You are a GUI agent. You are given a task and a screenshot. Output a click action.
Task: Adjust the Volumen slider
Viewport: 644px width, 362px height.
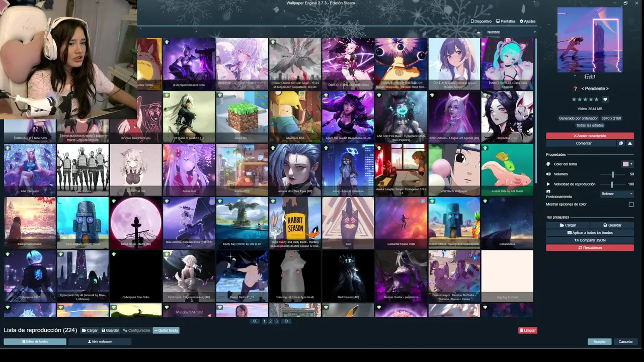click(612, 174)
